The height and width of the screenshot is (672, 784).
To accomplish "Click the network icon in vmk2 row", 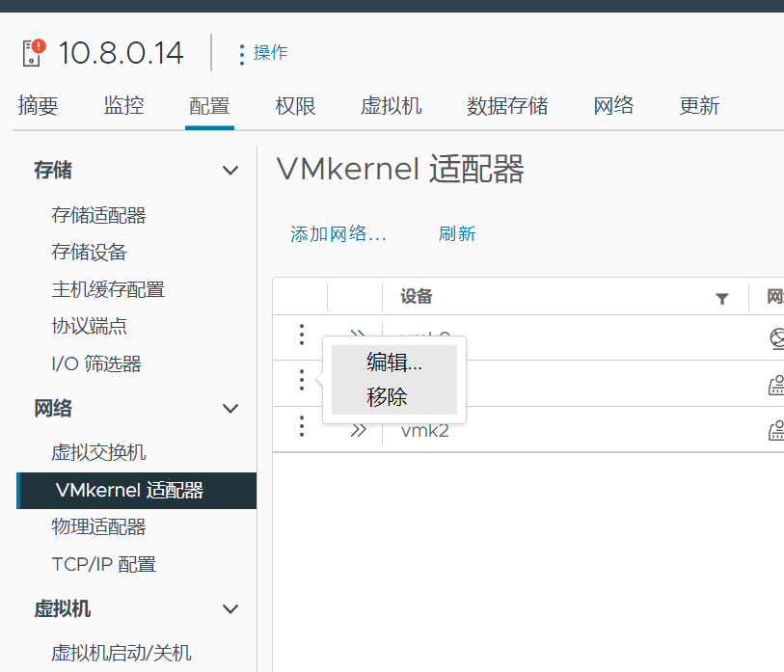I will click(775, 430).
